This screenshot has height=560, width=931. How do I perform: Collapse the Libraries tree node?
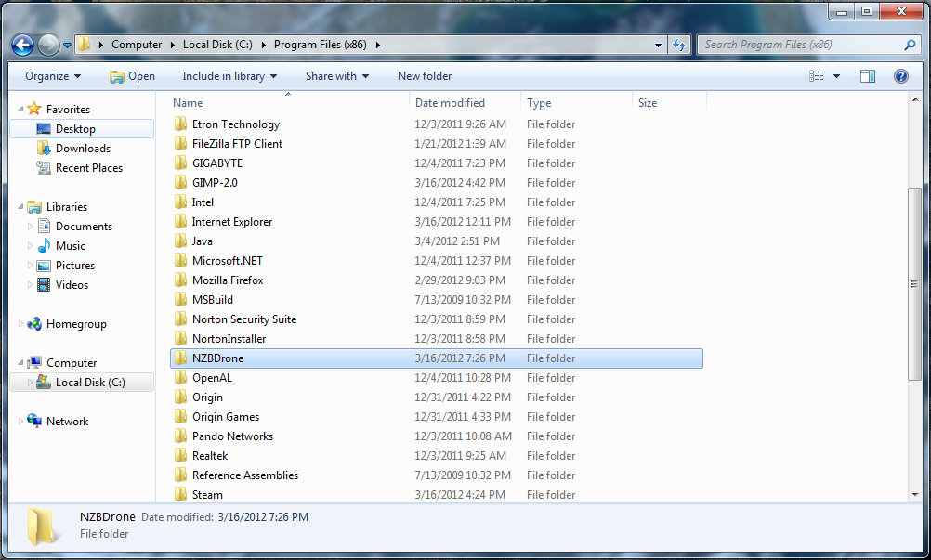20,206
